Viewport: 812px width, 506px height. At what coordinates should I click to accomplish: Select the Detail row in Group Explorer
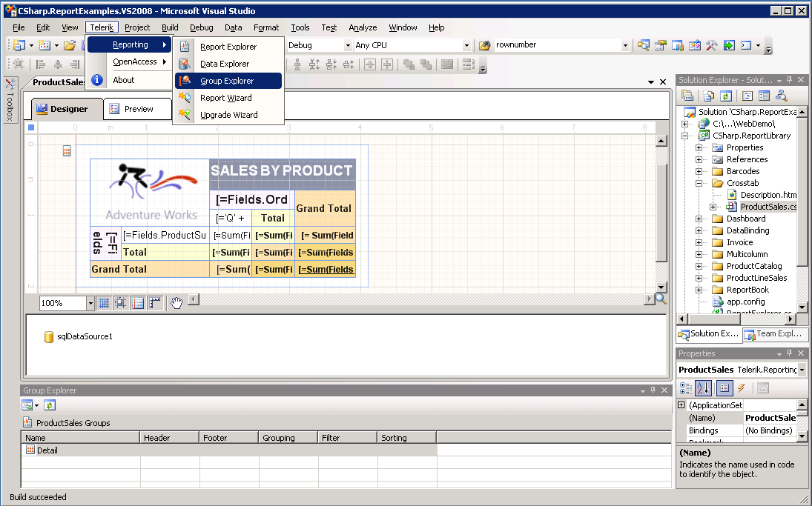pos(229,450)
